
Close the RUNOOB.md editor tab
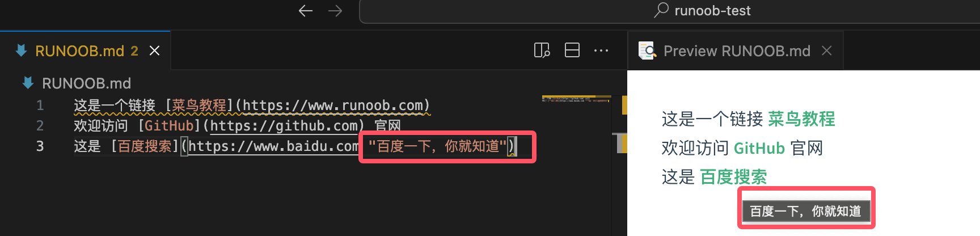click(x=154, y=50)
